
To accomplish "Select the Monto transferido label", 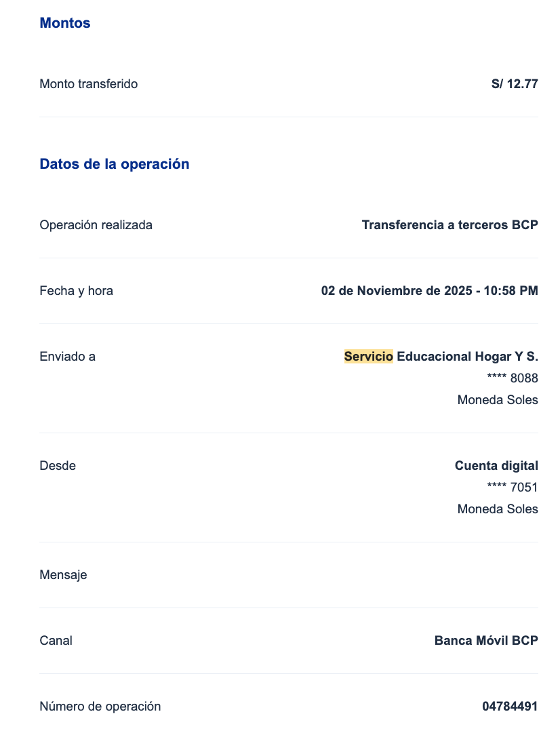I will [x=89, y=84].
